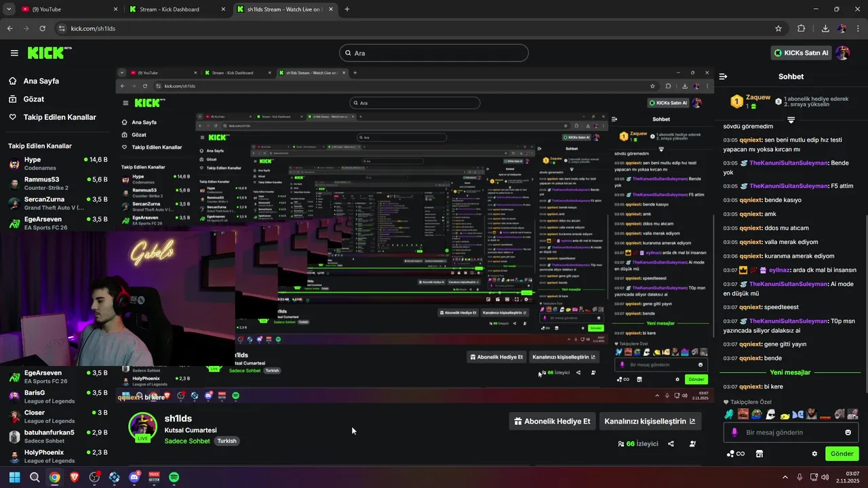Open Hype channel in sidebar

[58, 163]
